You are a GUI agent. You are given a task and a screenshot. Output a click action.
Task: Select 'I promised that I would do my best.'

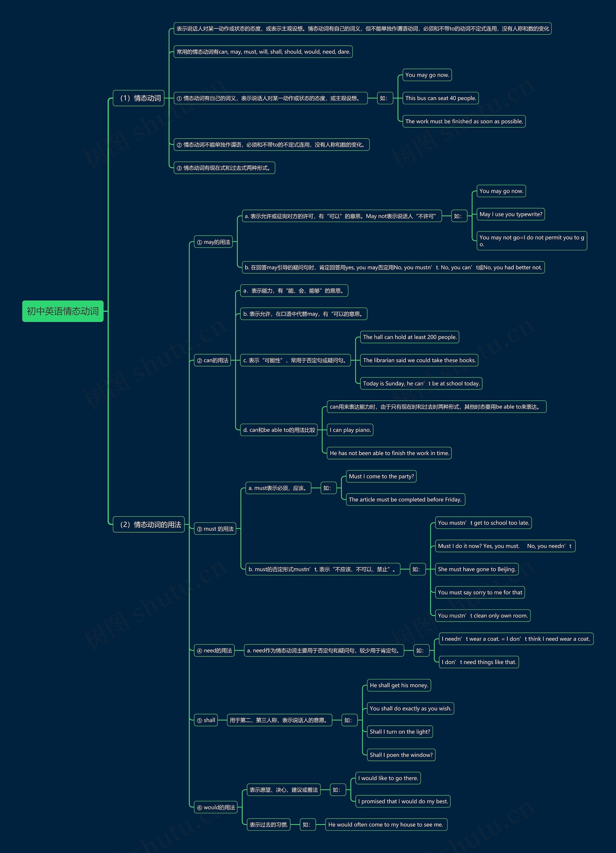[403, 802]
